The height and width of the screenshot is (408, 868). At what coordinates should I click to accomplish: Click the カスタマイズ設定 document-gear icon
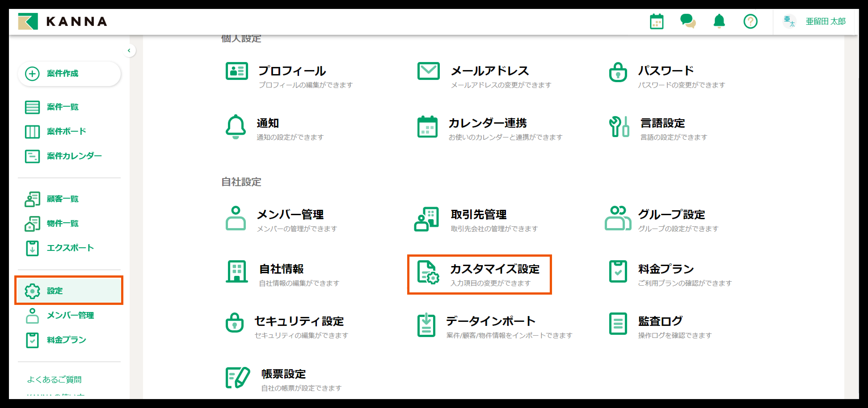[428, 272]
